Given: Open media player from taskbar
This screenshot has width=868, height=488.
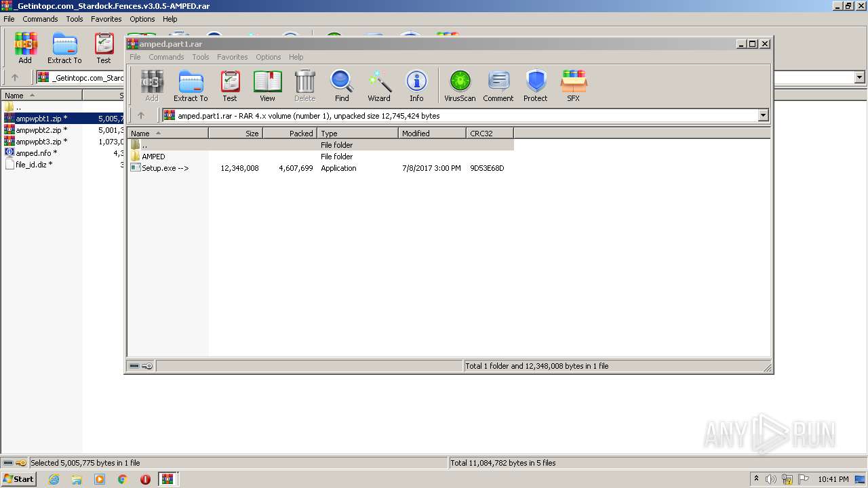Looking at the screenshot, I should [x=100, y=479].
